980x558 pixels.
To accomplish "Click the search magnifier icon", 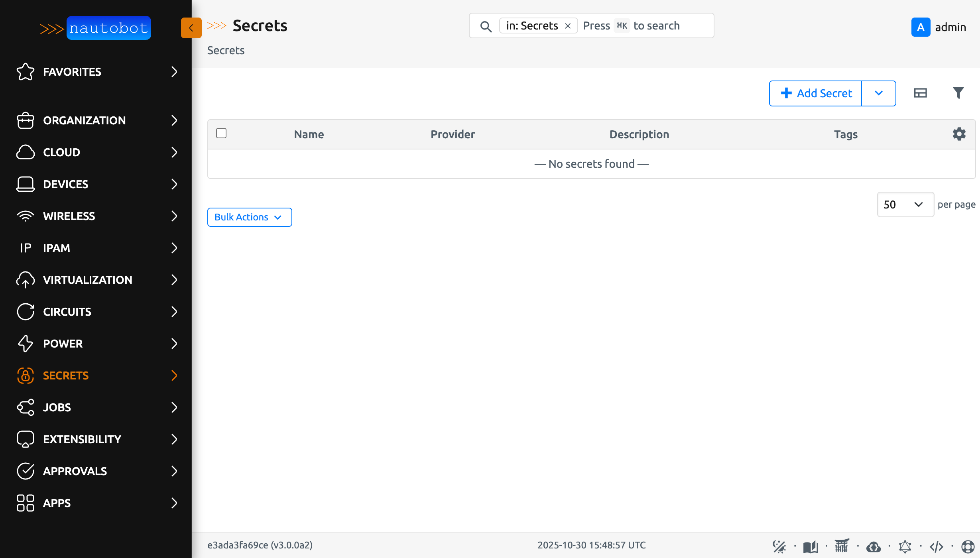I will point(486,26).
